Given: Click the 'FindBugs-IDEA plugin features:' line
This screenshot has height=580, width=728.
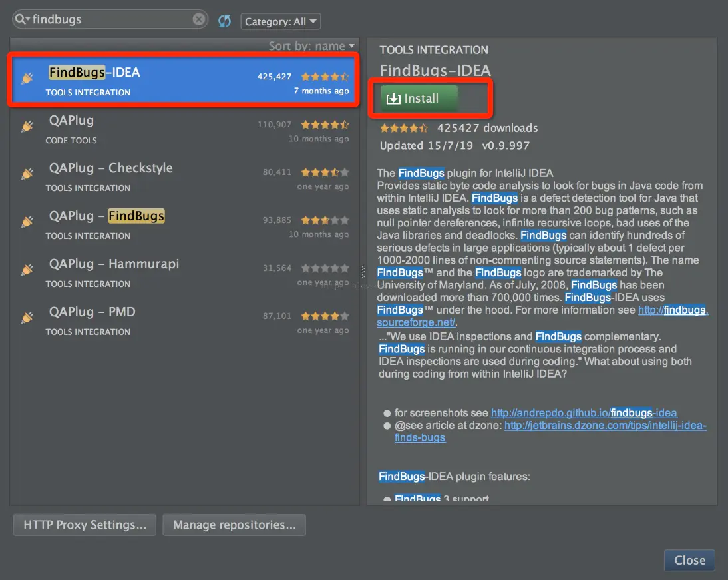Looking at the screenshot, I should [454, 476].
